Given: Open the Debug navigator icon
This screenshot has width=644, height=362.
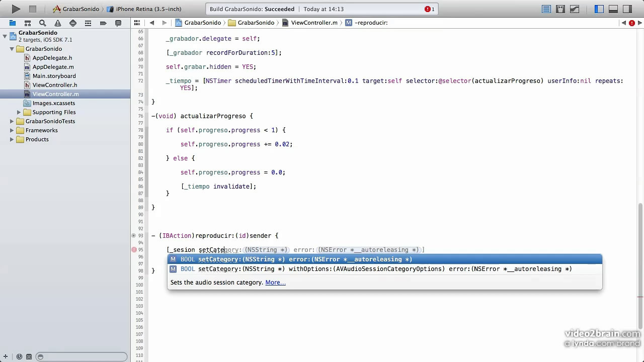Looking at the screenshot, I should click(x=88, y=23).
